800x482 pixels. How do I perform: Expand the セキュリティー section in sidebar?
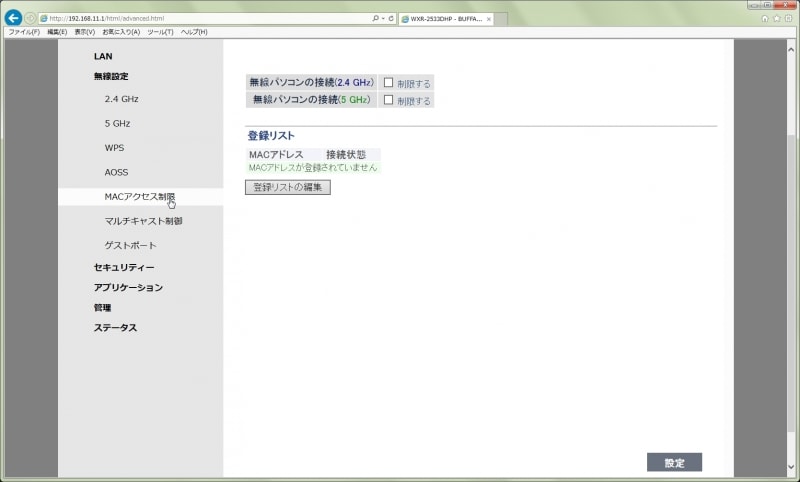click(124, 267)
